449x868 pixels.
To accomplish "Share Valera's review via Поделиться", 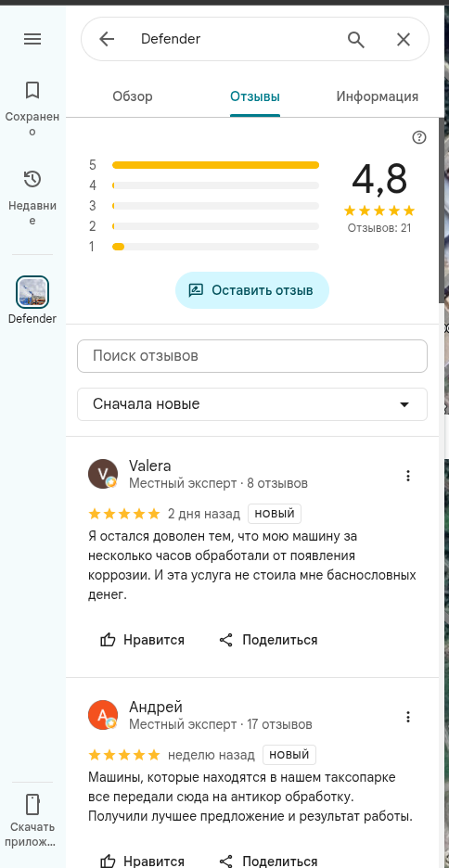I will click(x=268, y=640).
